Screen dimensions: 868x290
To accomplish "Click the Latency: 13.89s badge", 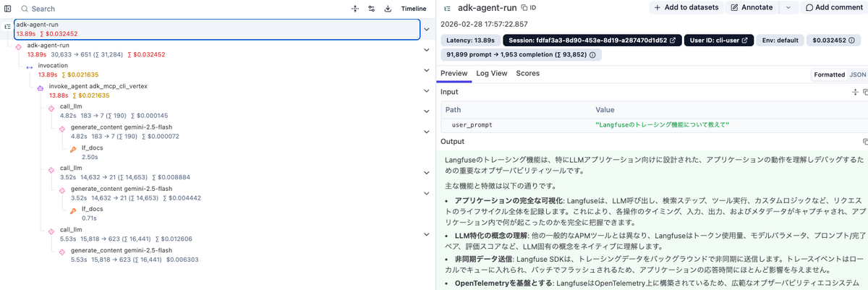I will (x=470, y=40).
